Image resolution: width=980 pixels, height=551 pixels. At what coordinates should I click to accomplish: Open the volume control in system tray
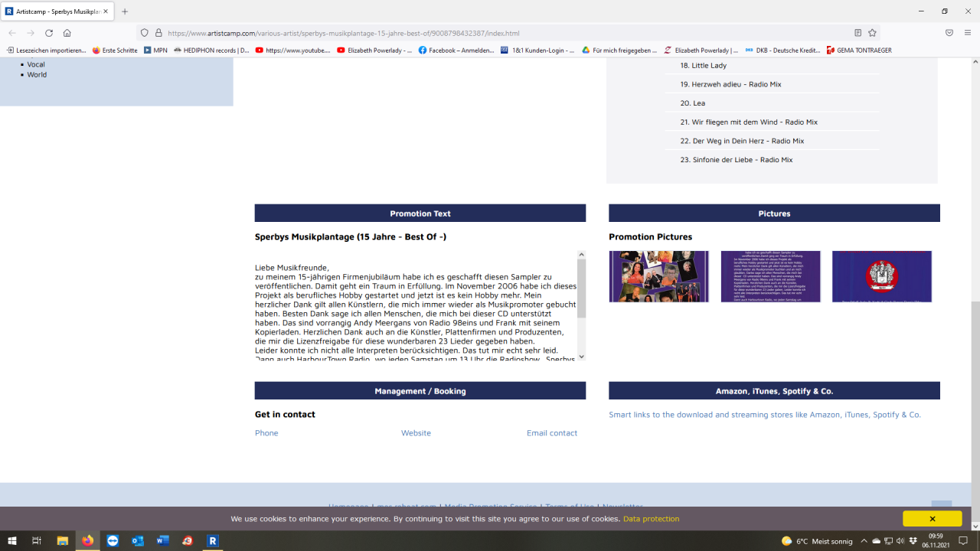900,541
